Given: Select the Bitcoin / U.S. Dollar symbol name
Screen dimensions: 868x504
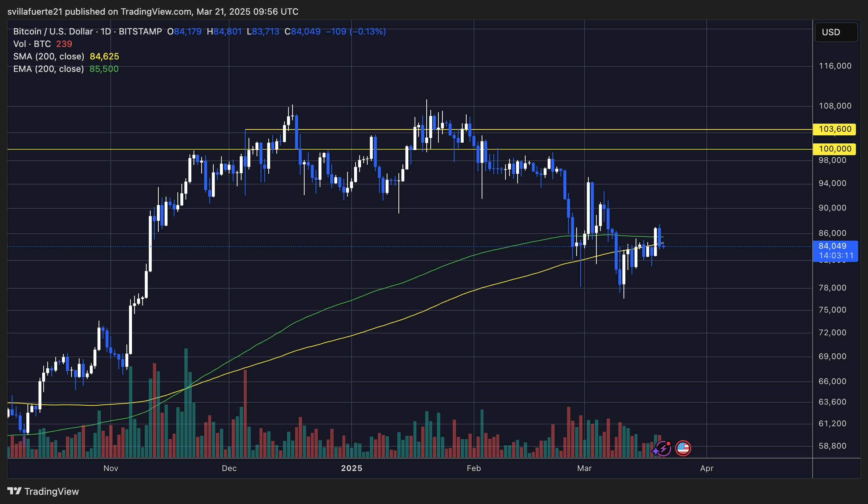Looking at the screenshot, I should click(52, 32).
